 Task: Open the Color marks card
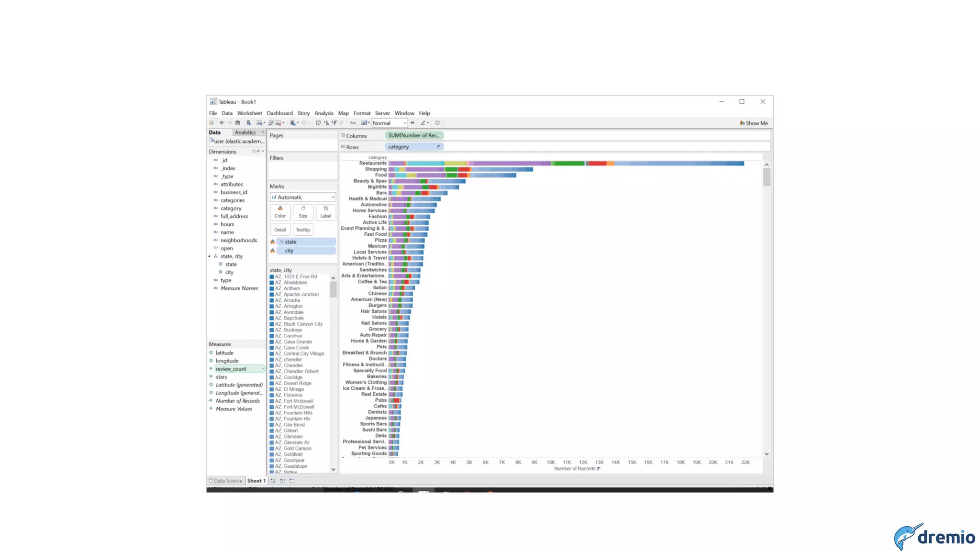click(x=280, y=212)
